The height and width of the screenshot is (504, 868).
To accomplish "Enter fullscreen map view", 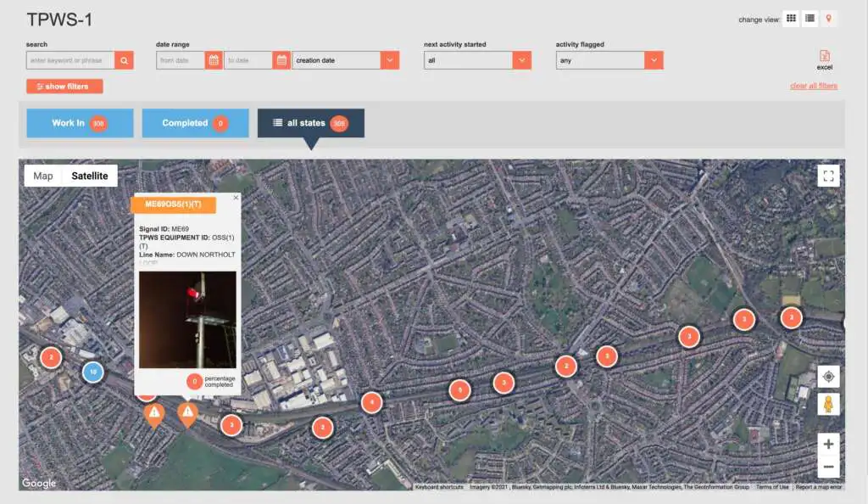I will (x=828, y=176).
